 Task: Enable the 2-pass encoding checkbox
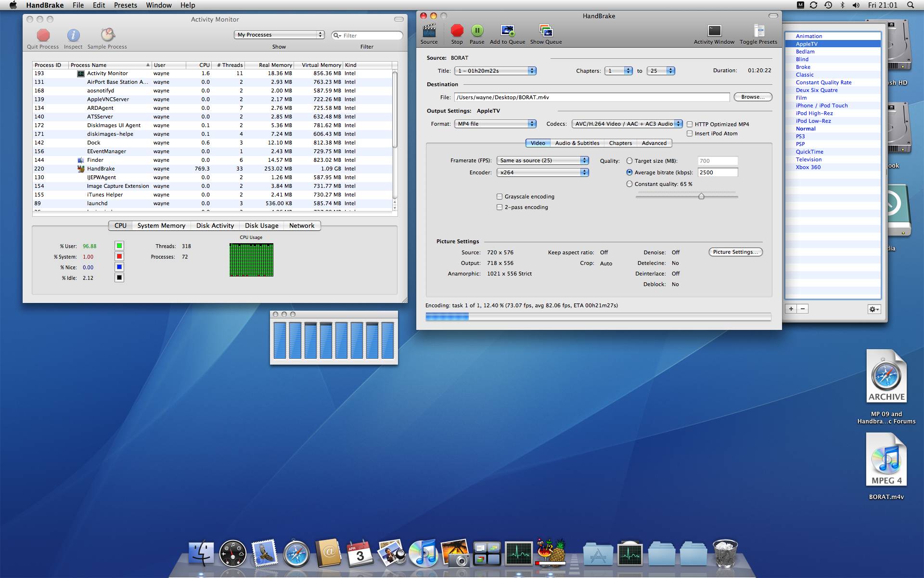coord(500,207)
